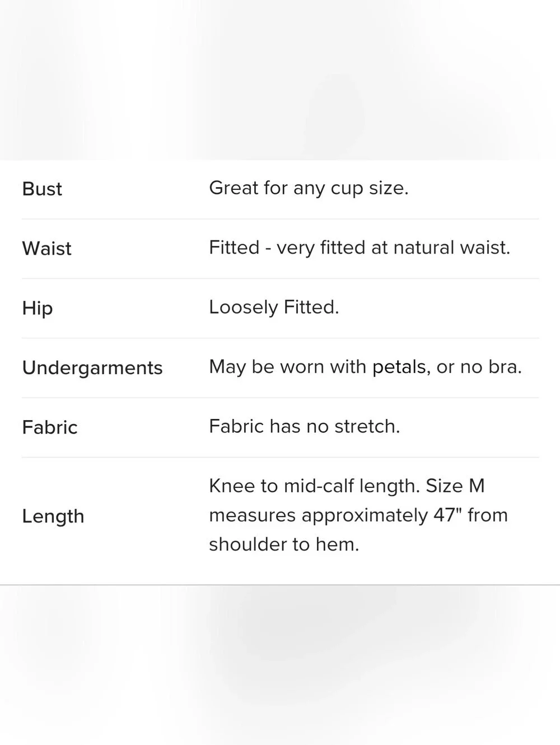This screenshot has width=560, height=745.
Task: Click 'Great for any cup size.' text
Action: (309, 188)
